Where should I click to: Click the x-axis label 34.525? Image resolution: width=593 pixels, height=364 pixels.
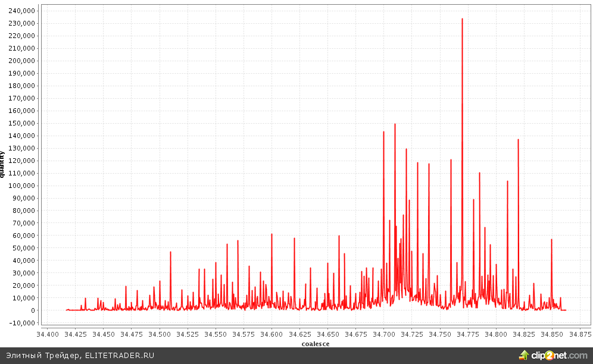pyautogui.click(x=188, y=334)
